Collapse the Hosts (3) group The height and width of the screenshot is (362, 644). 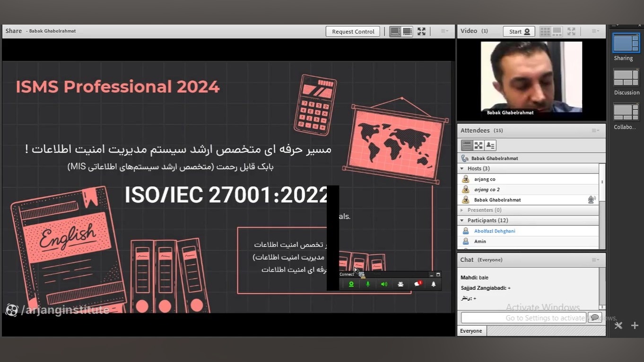point(462,169)
